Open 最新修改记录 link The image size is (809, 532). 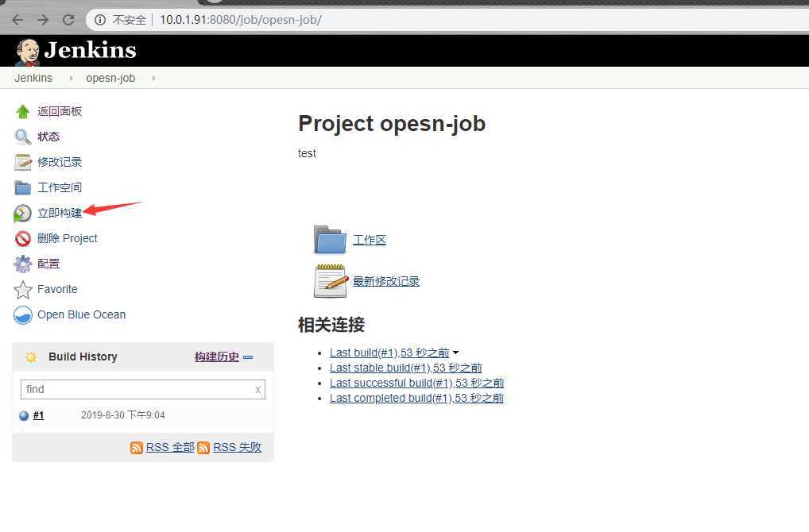click(x=386, y=281)
